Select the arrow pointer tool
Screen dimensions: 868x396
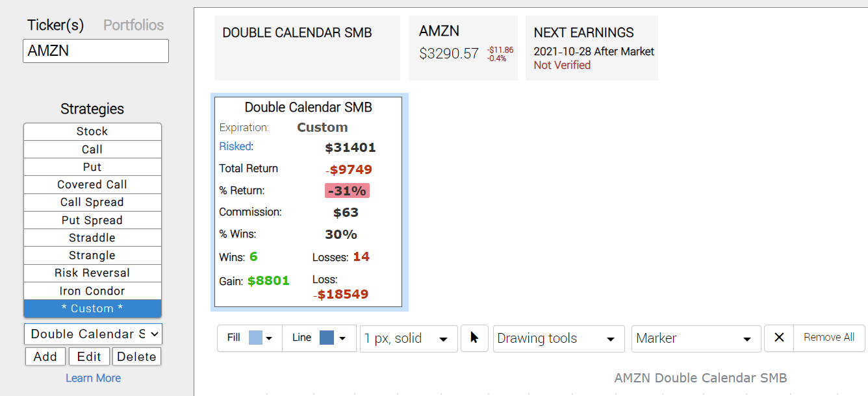click(x=474, y=338)
